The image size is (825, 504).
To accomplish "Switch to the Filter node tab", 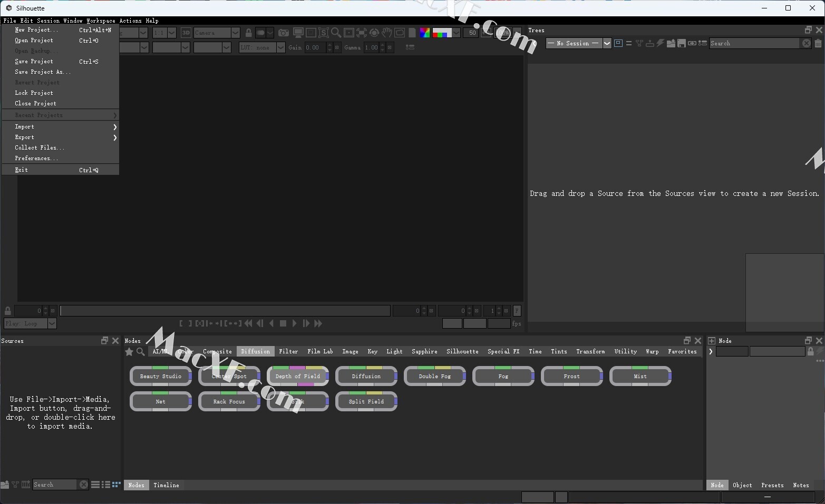I will click(288, 351).
